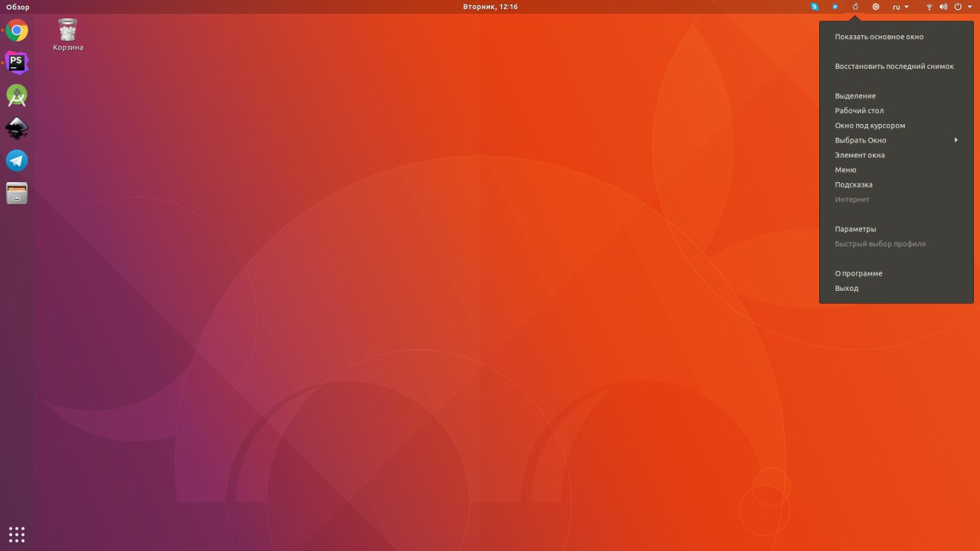This screenshot has height=551, width=980.
Task: Expand the system menu arrow beside power icon
Action: coord(970,7)
